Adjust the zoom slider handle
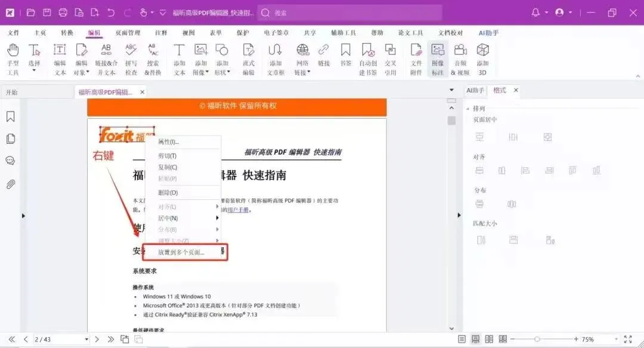 pyautogui.click(x=537, y=340)
